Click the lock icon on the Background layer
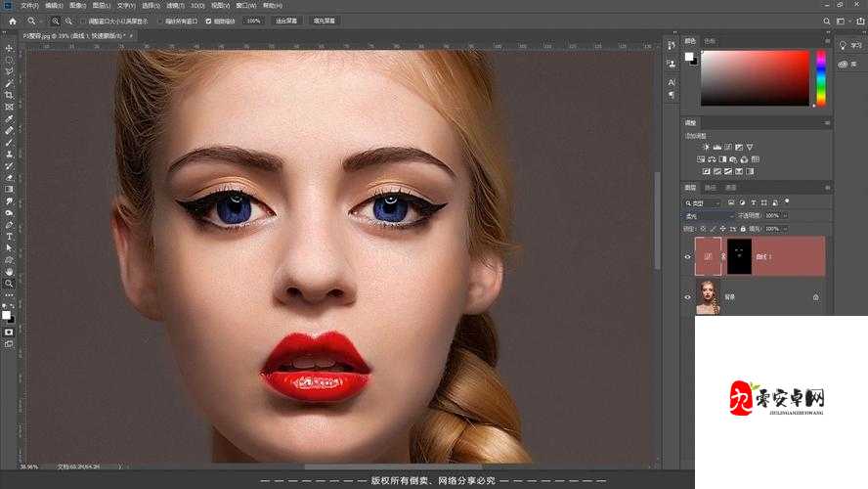Screen dimensions: 868x489 click(815, 296)
